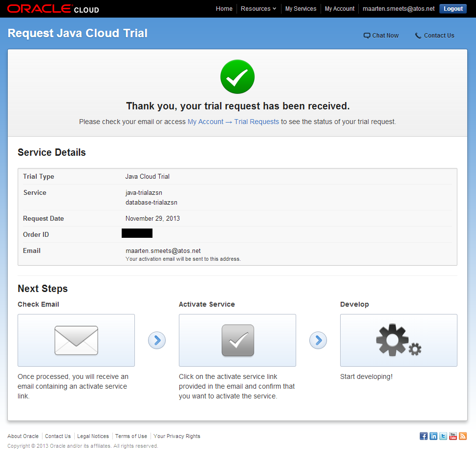This screenshot has height=459, width=476.
Task: Click the Oracle Cloud logo
Action: [53, 9]
